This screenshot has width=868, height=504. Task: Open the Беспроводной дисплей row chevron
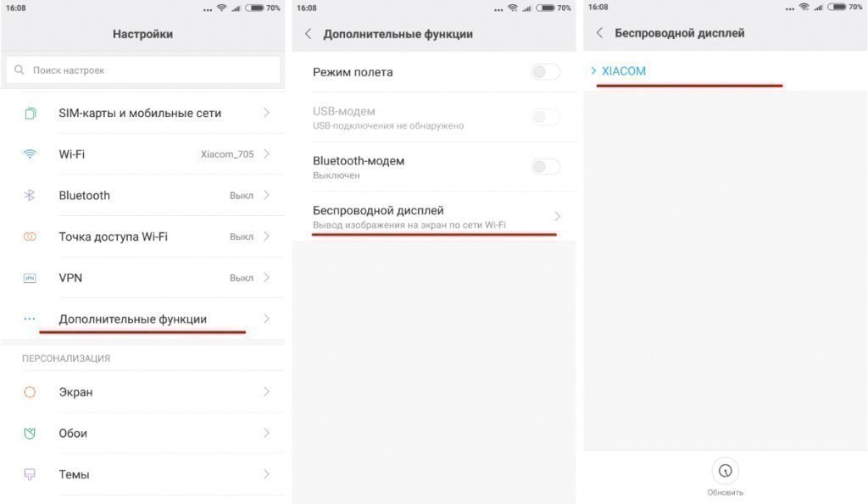pos(558,216)
